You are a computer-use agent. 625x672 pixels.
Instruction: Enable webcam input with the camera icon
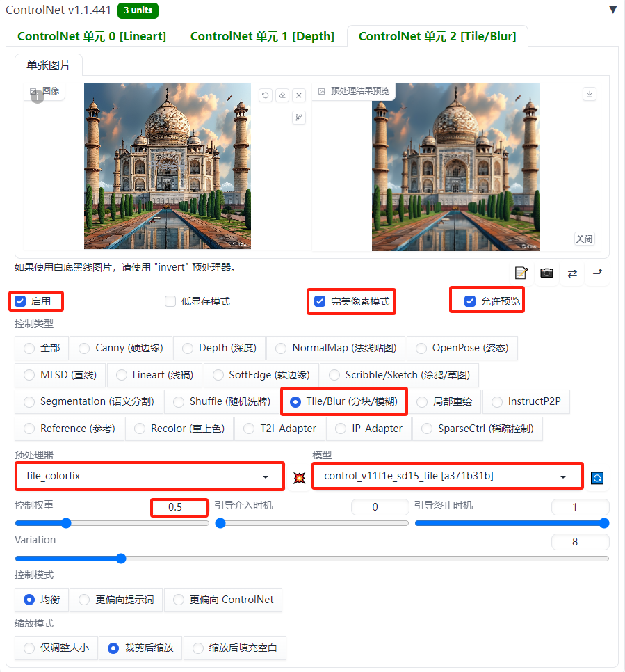[546, 273]
